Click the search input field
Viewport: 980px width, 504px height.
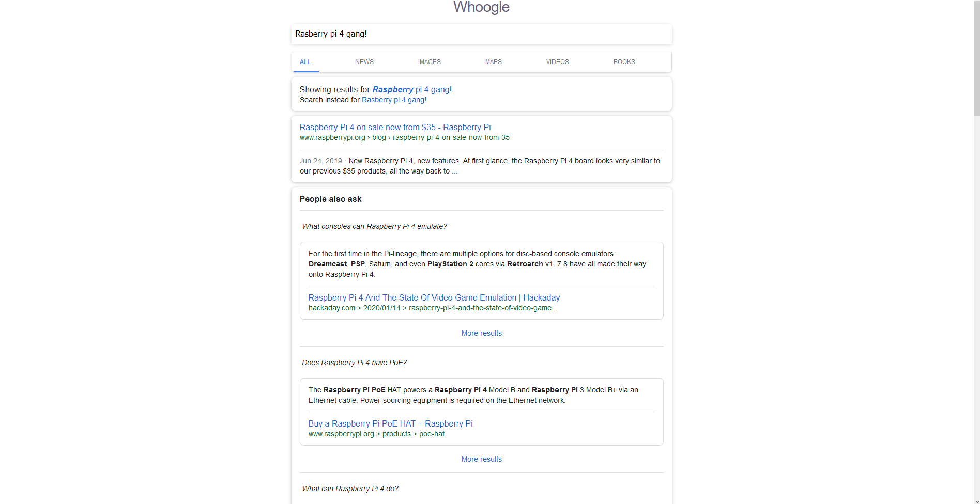click(481, 34)
